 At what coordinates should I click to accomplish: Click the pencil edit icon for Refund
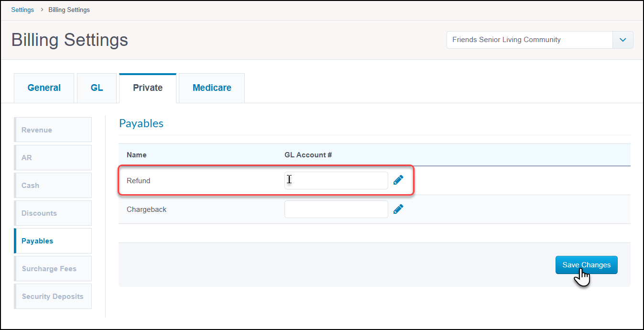pyautogui.click(x=398, y=180)
